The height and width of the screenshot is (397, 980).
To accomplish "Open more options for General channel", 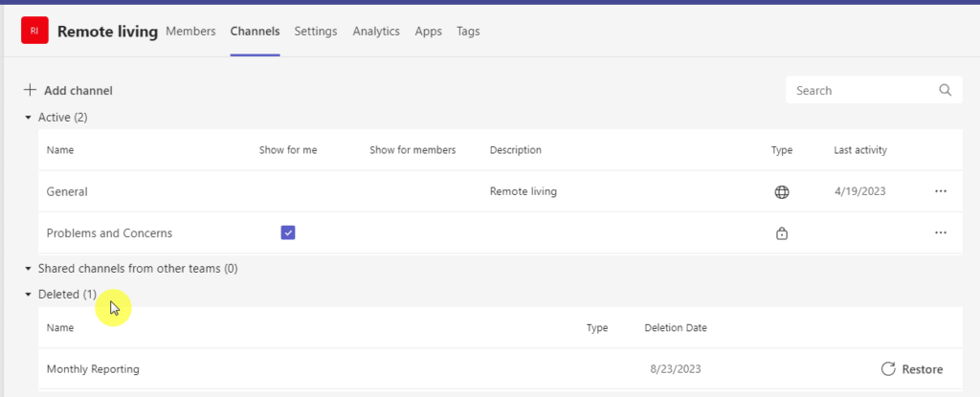I will [x=941, y=191].
